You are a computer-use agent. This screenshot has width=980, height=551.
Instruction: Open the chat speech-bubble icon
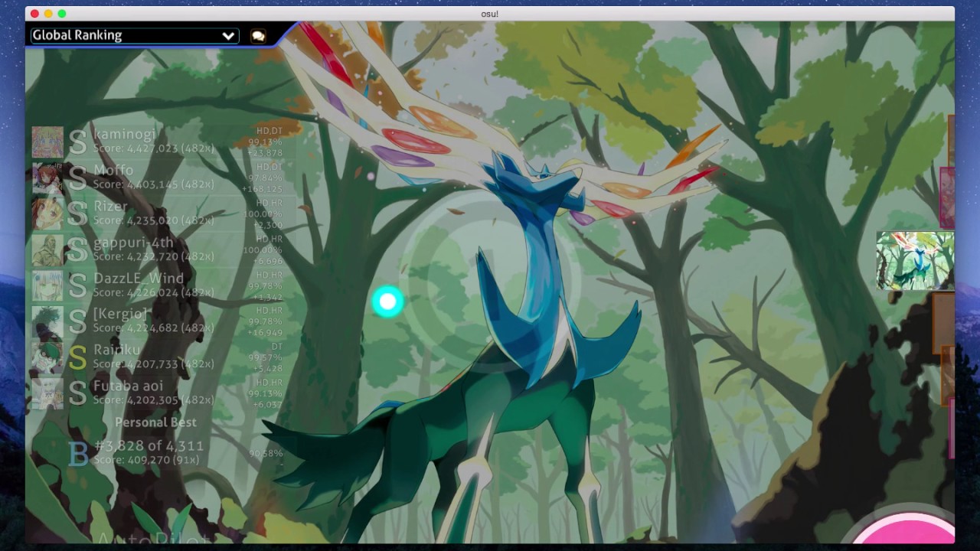258,36
